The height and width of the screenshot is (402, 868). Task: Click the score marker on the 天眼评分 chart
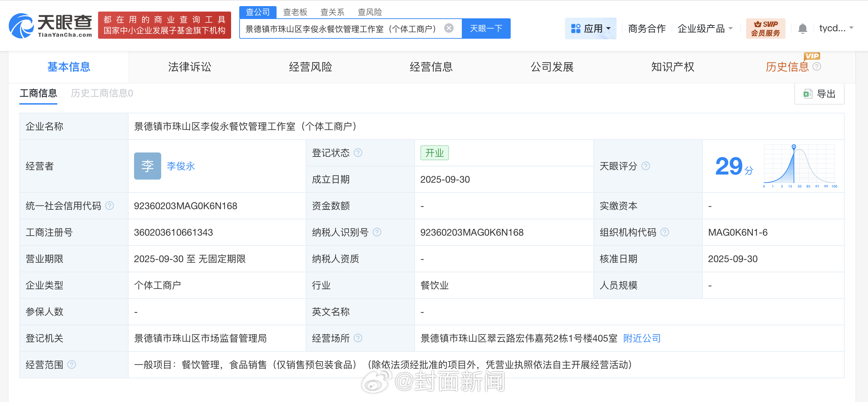(x=794, y=147)
